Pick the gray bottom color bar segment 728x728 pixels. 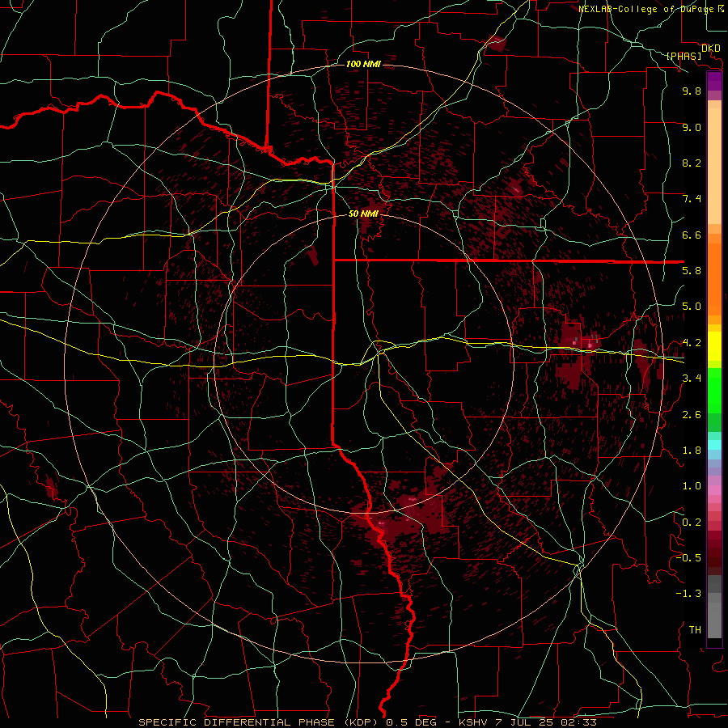click(x=714, y=620)
